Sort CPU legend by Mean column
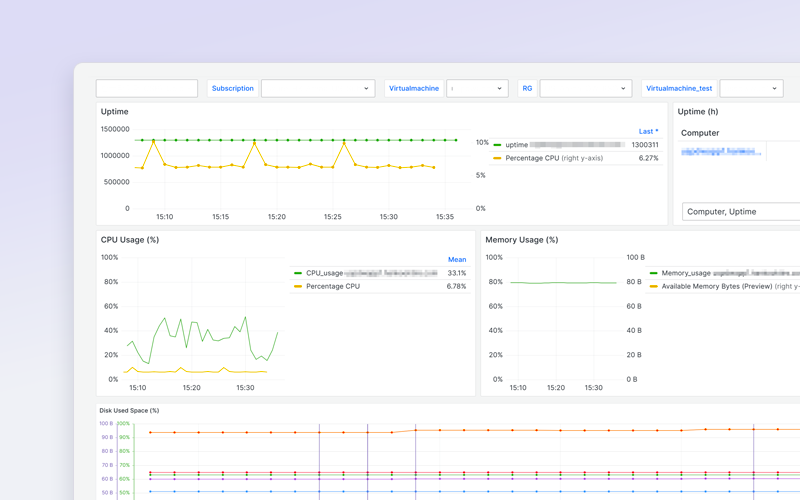The width and height of the screenshot is (800, 500). point(457,260)
